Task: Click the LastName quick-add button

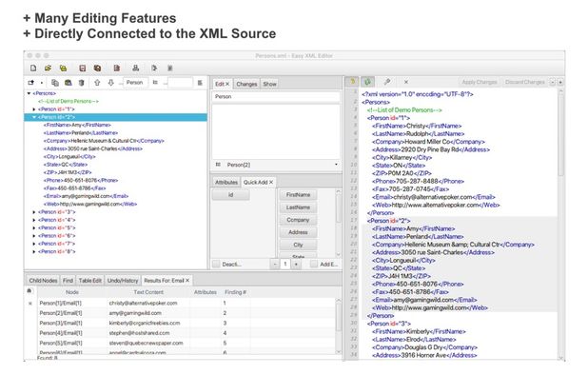Action: [298, 207]
